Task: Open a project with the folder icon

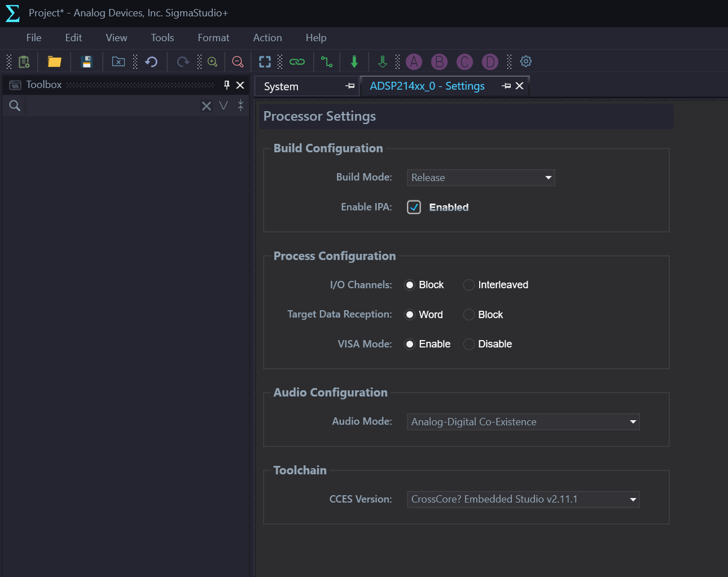Action: (x=54, y=61)
